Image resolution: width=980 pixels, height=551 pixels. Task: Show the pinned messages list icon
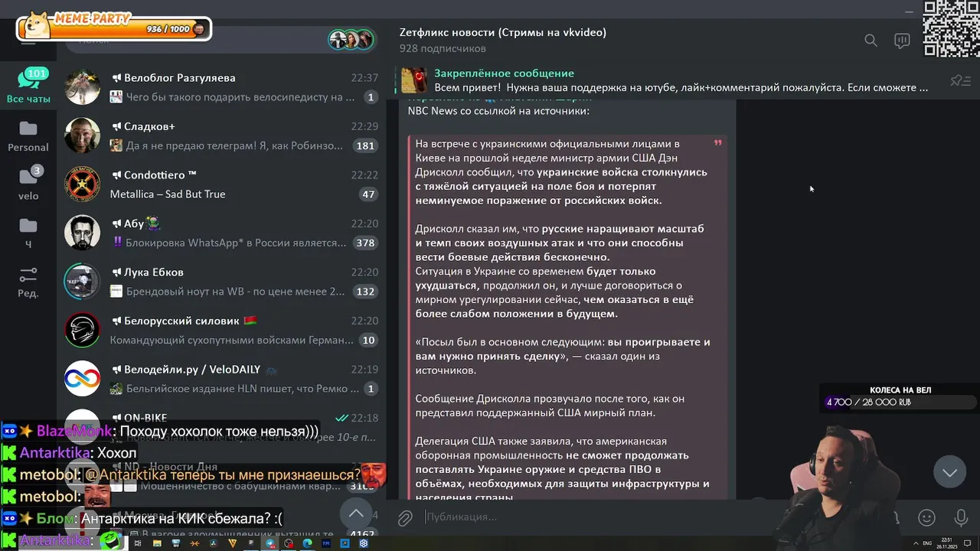tap(960, 80)
